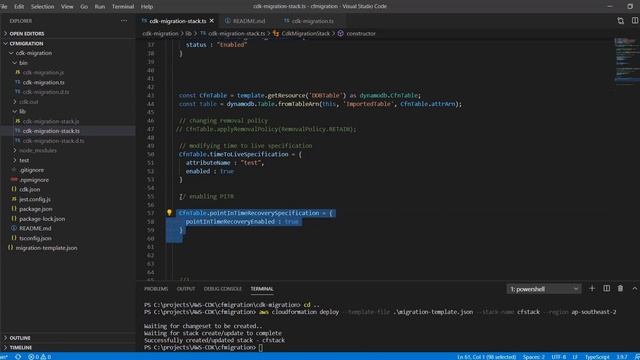Image resolution: width=640 pixels, height=360 pixels.
Task: Open cdk-migration.ts in explorer tree
Action: tap(44, 82)
